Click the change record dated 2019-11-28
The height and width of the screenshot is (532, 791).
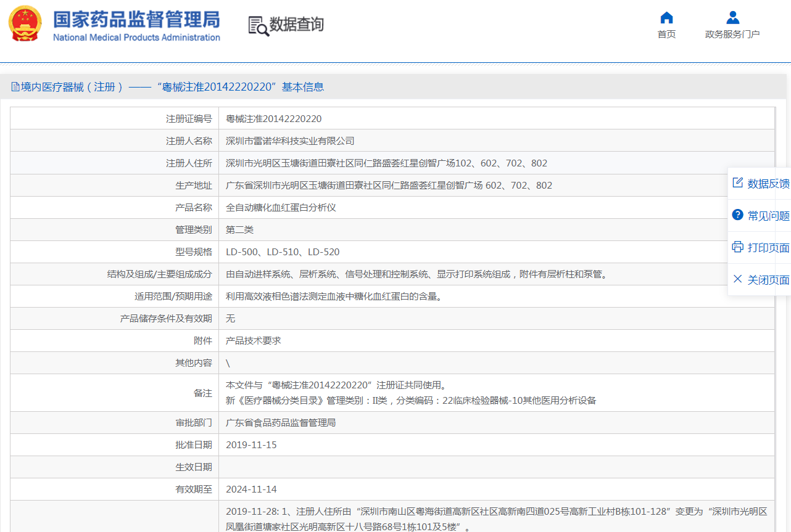pyautogui.click(x=497, y=519)
